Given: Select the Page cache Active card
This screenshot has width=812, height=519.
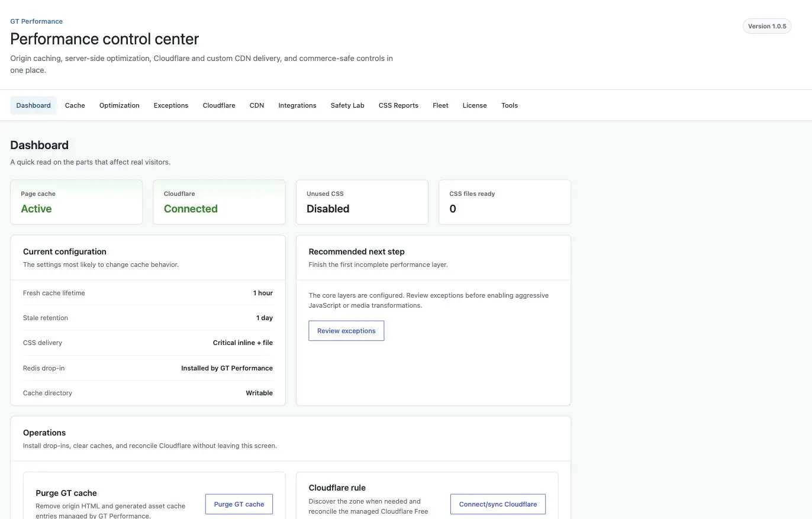Looking at the screenshot, I should [x=76, y=202].
